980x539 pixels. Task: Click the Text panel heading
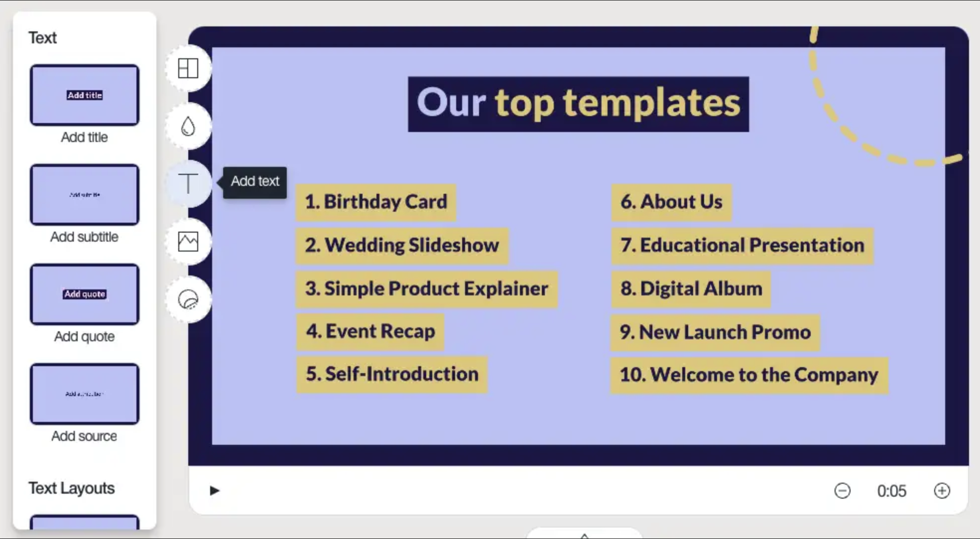pyautogui.click(x=42, y=38)
